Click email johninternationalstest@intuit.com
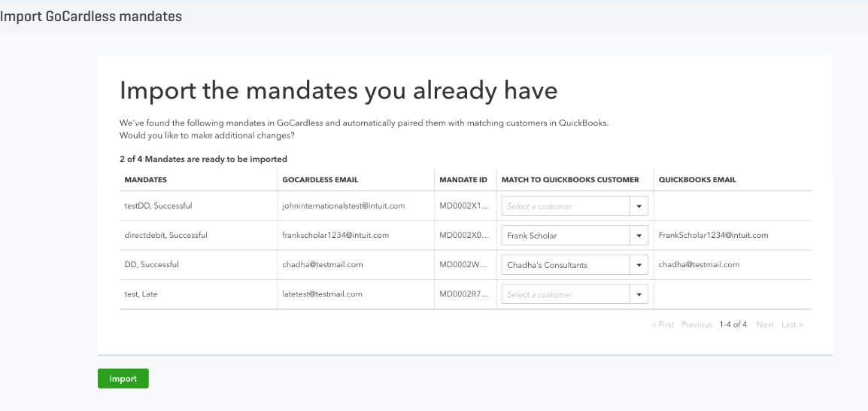The image size is (868, 411). pyautogui.click(x=344, y=205)
